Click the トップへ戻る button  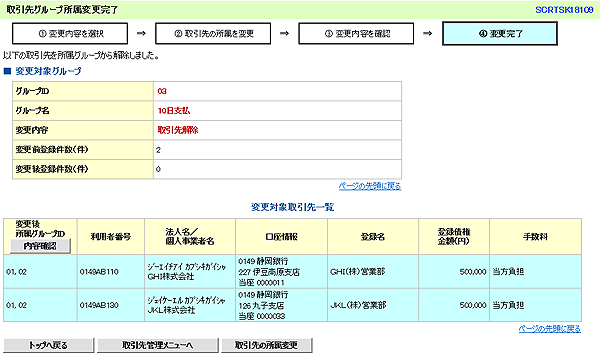[48, 345]
